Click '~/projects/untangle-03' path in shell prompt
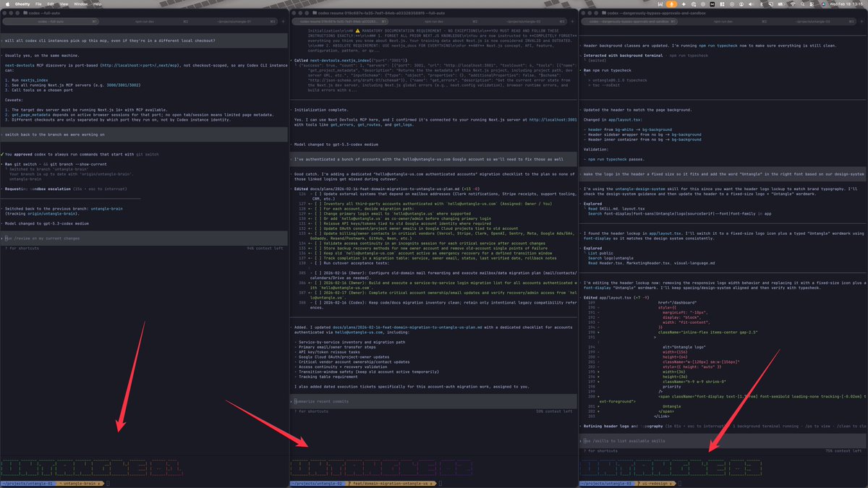 [608, 482]
